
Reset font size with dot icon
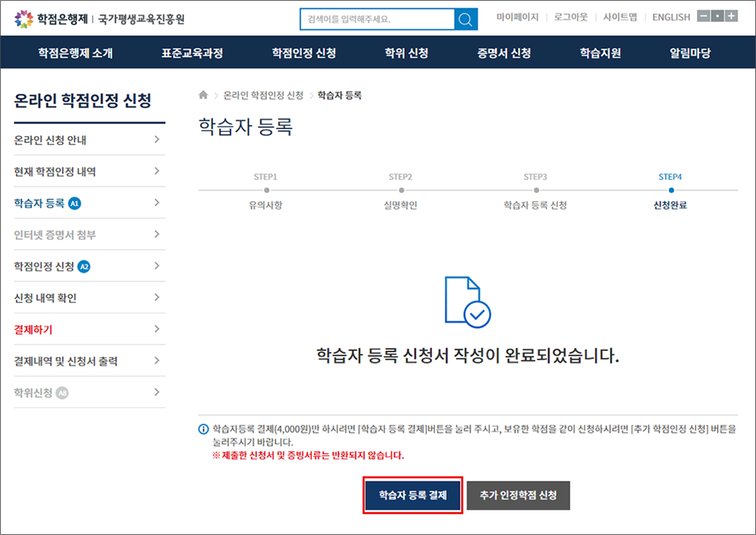click(717, 16)
